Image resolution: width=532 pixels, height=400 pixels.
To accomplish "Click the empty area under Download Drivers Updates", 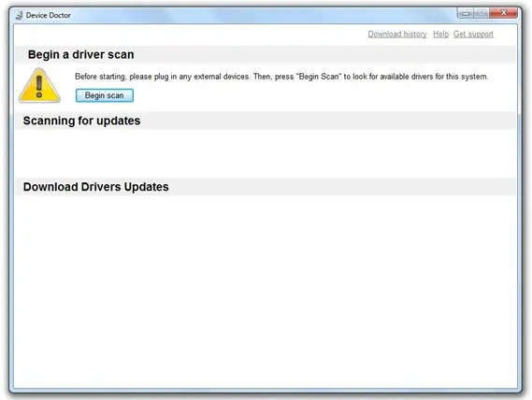I will pos(266,291).
